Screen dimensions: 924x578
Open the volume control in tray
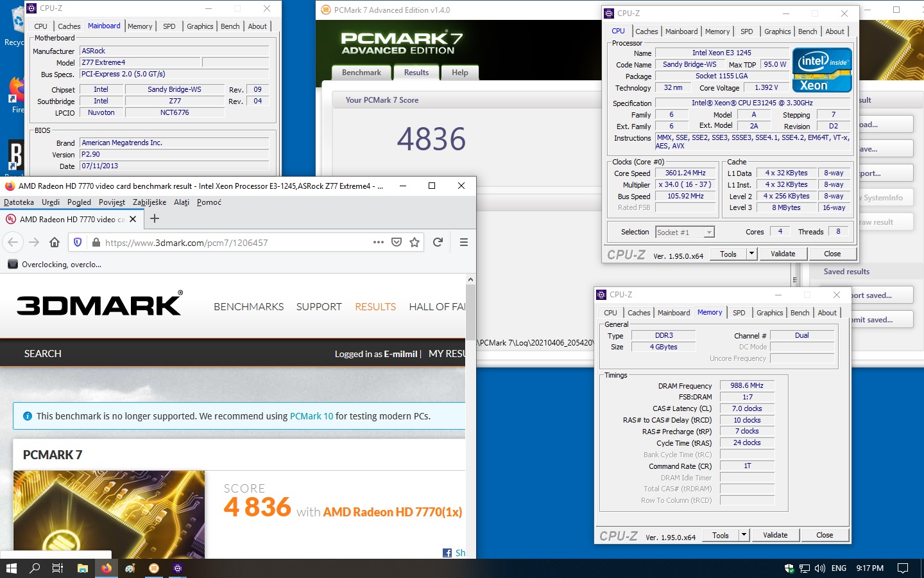tap(819, 568)
